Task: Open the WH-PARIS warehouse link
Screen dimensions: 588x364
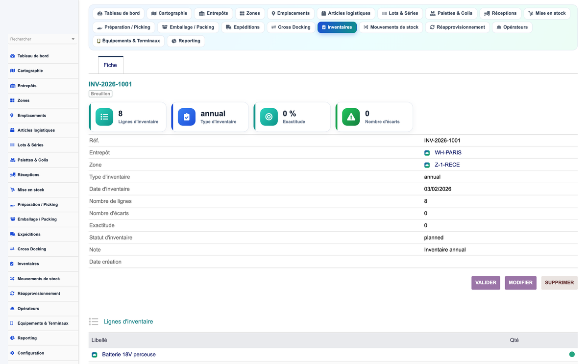Action: coord(448,153)
